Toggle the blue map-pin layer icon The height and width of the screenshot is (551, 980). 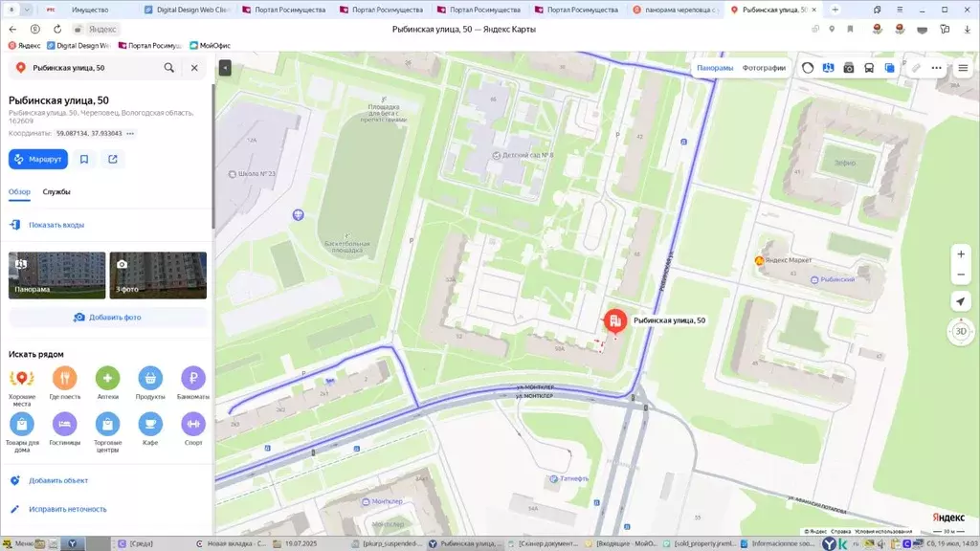[x=828, y=68]
